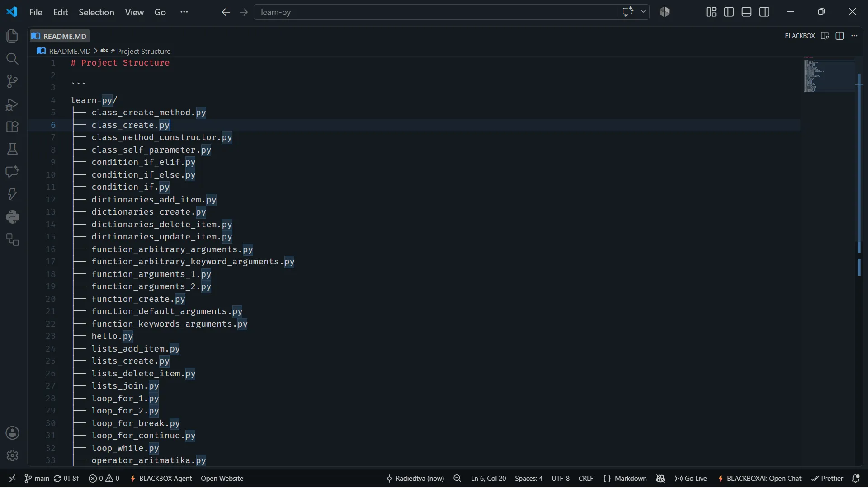Go forward with the right arrow
The height and width of the screenshot is (488, 868).
point(244,12)
